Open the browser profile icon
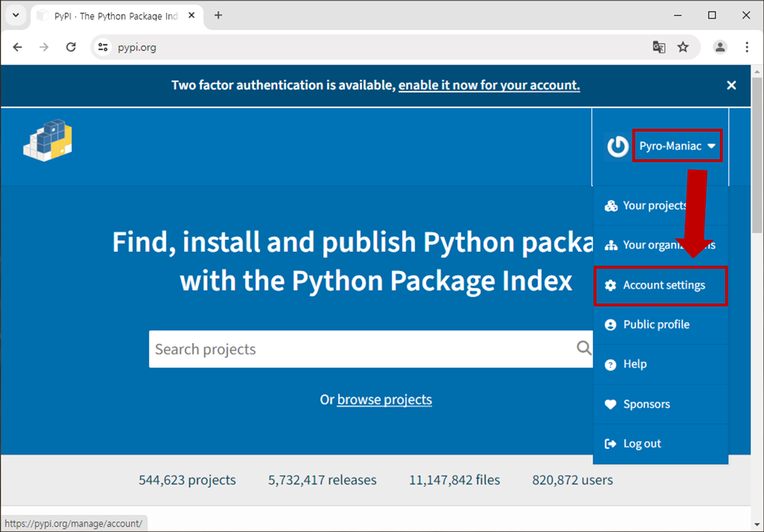This screenshot has height=532, width=764. click(x=720, y=47)
